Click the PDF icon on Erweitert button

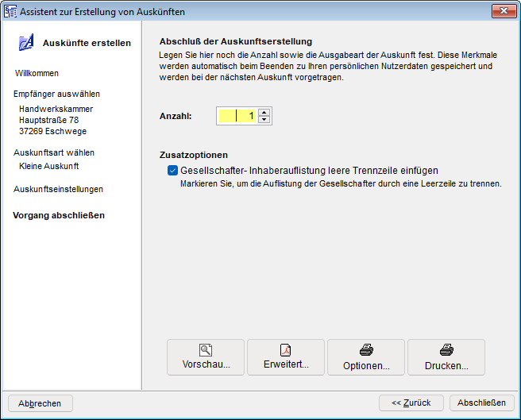tap(286, 349)
